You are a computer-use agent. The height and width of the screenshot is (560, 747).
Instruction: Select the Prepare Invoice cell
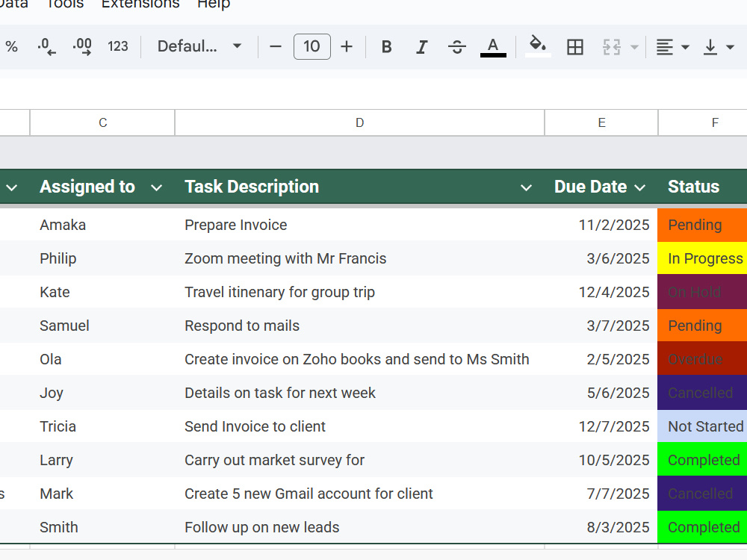pyautogui.click(x=360, y=225)
